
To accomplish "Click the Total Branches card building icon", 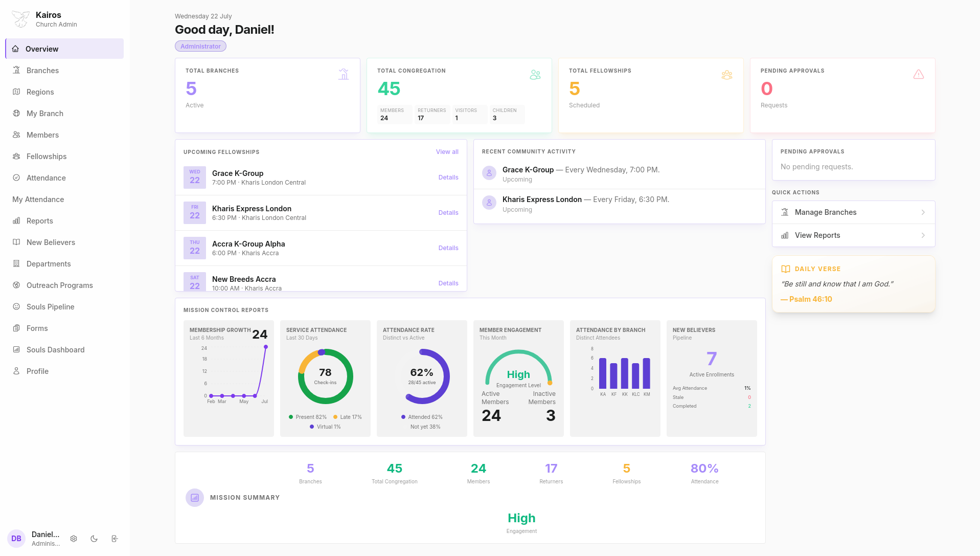I will (x=344, y=74).
